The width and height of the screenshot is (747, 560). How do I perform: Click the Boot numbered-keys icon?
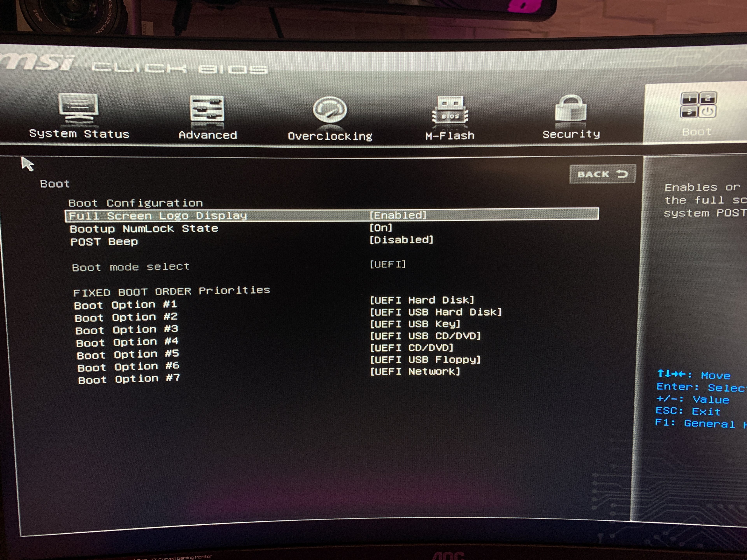pos(698,105)
